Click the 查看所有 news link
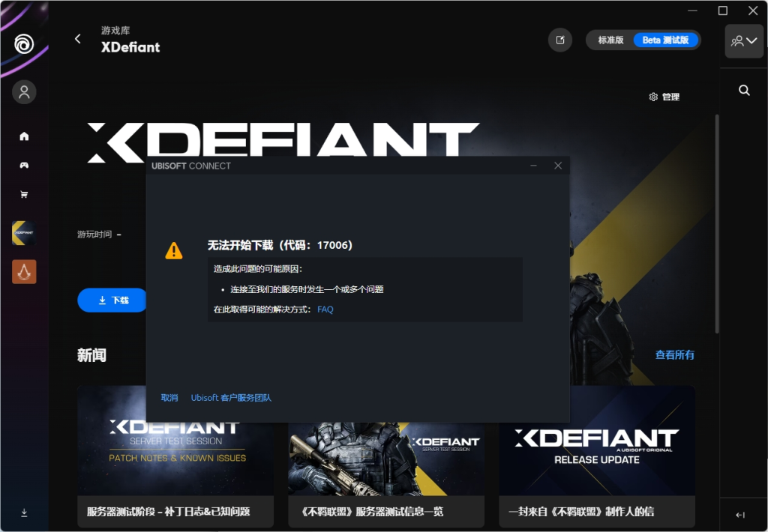The height and width of the screenshot is (532, 768). (x=674, y=355)
